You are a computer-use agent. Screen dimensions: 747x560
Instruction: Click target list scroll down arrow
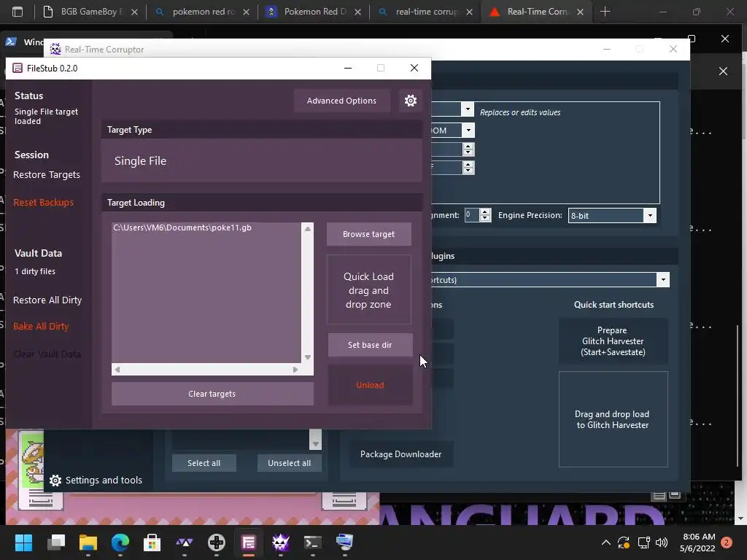click(x=308, y=357)
